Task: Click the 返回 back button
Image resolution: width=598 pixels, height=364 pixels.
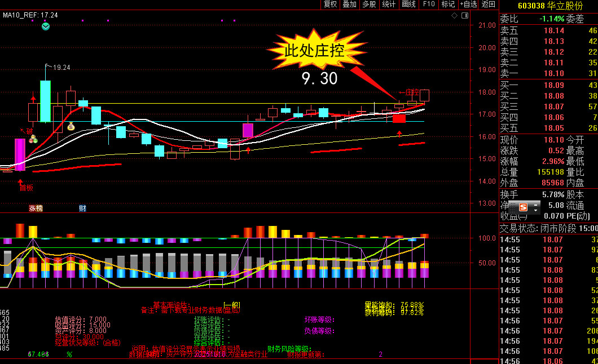Action: 488,5
